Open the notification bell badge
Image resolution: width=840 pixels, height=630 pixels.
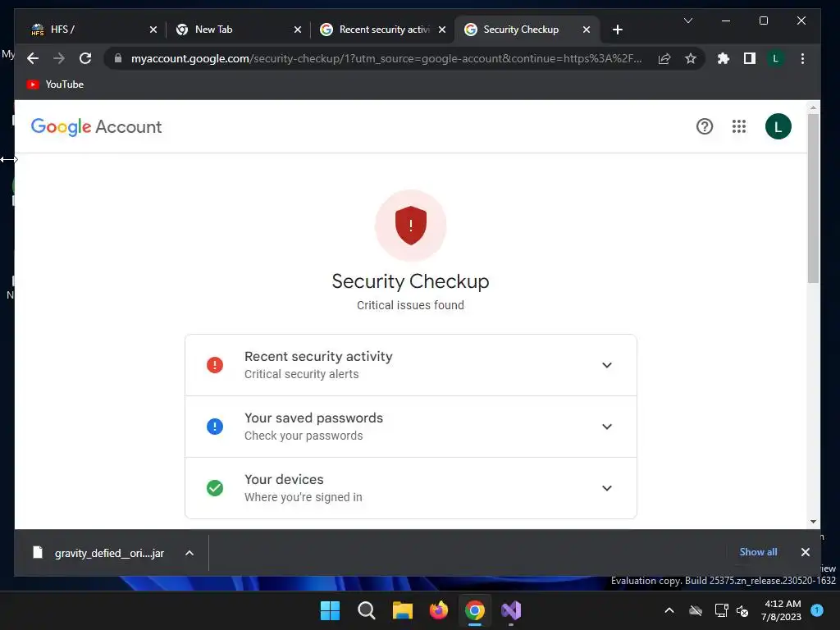pyautogui.click(x=817, y=610)
